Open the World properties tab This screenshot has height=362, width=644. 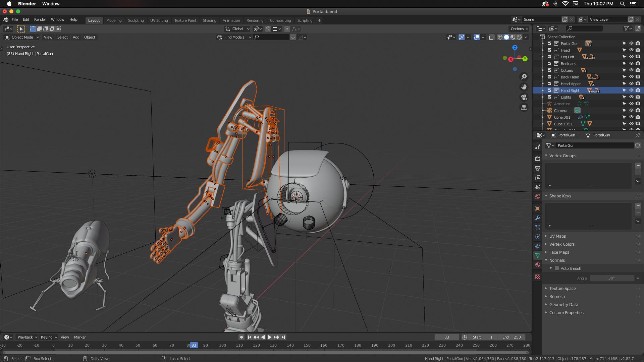coord(538,196)
